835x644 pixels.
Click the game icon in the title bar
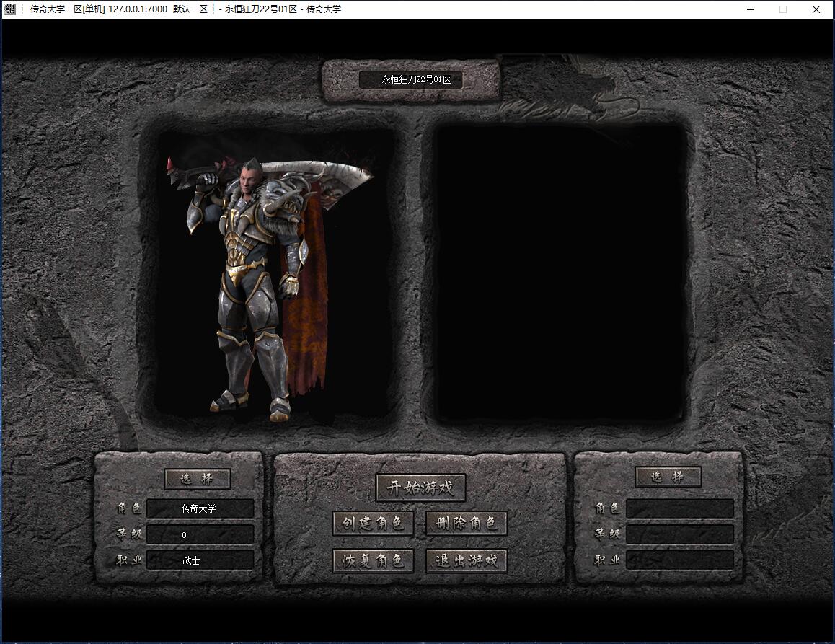pos(9,9)
